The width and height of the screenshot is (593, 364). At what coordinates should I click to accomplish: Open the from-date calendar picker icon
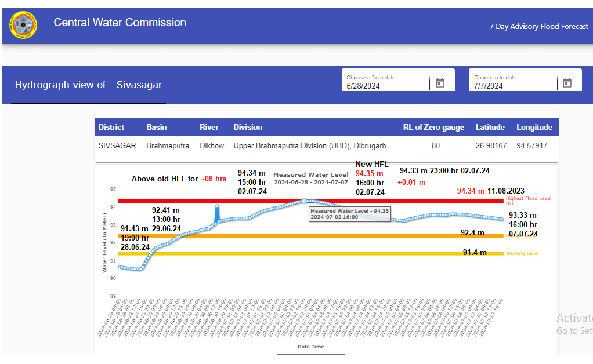(x=440, y=83)
